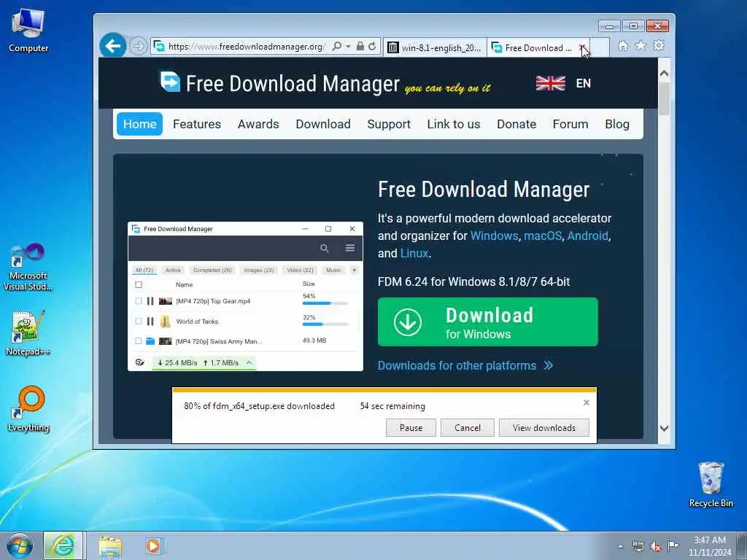This screenshot has width=747, height=560.
Task: Open Windows Explorer from the taskbar
Action: coord(111,546)
